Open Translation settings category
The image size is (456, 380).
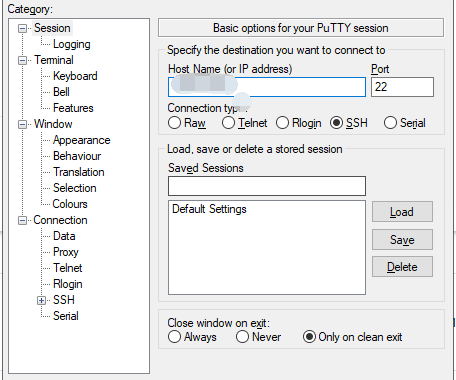(79, 172)
